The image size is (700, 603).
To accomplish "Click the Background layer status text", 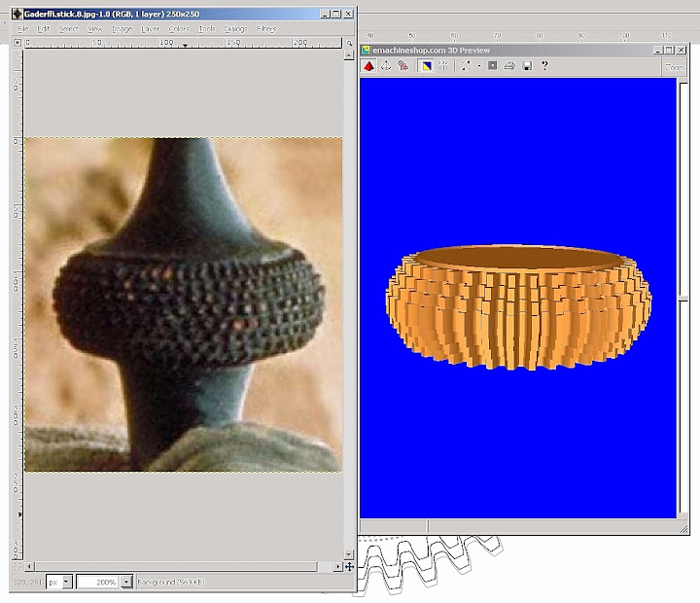I will point(170,582).
